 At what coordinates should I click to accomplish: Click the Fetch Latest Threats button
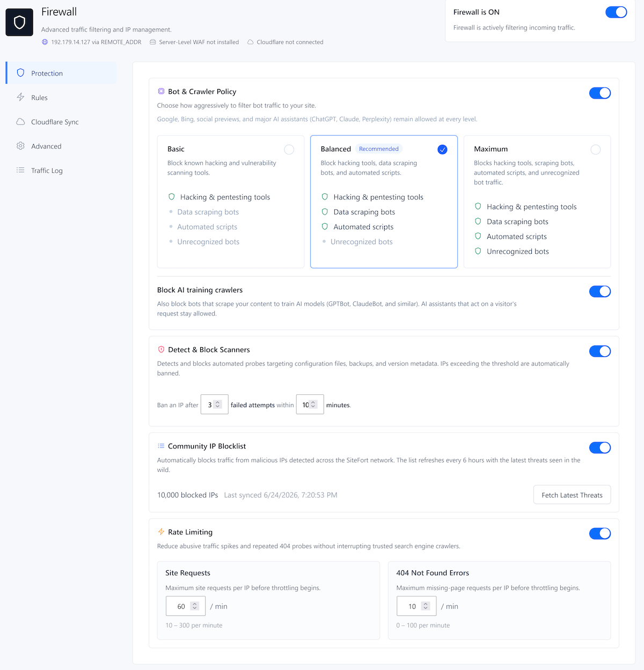click(x=572, y=495)
